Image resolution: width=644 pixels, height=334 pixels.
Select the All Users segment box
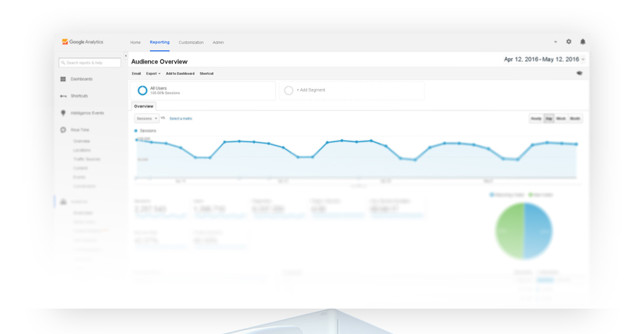[203, 90]
